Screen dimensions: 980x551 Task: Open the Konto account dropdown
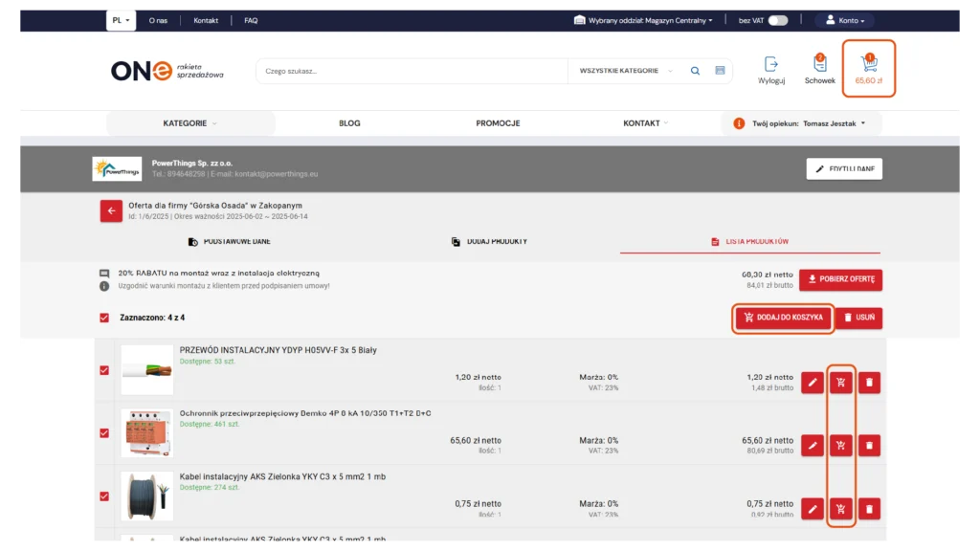click(844, 20)
